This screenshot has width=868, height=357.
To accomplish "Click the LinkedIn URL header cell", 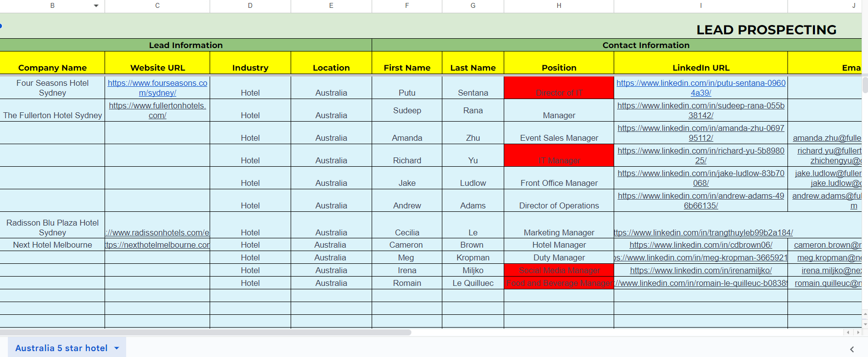I will click(x=701, y=63).
